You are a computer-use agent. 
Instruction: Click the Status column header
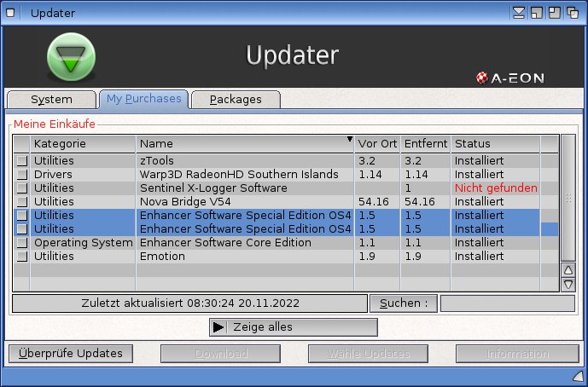click(495, 144)
